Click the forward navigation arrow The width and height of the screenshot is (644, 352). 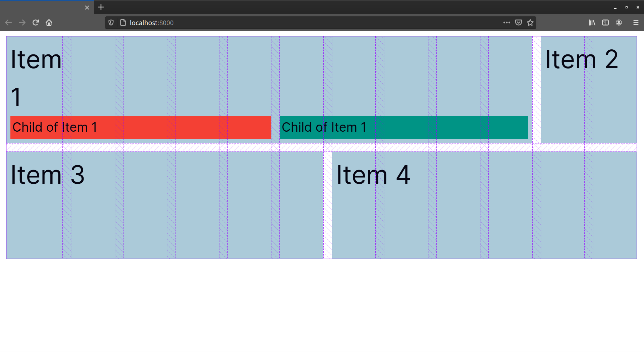[x=22, y=23]
